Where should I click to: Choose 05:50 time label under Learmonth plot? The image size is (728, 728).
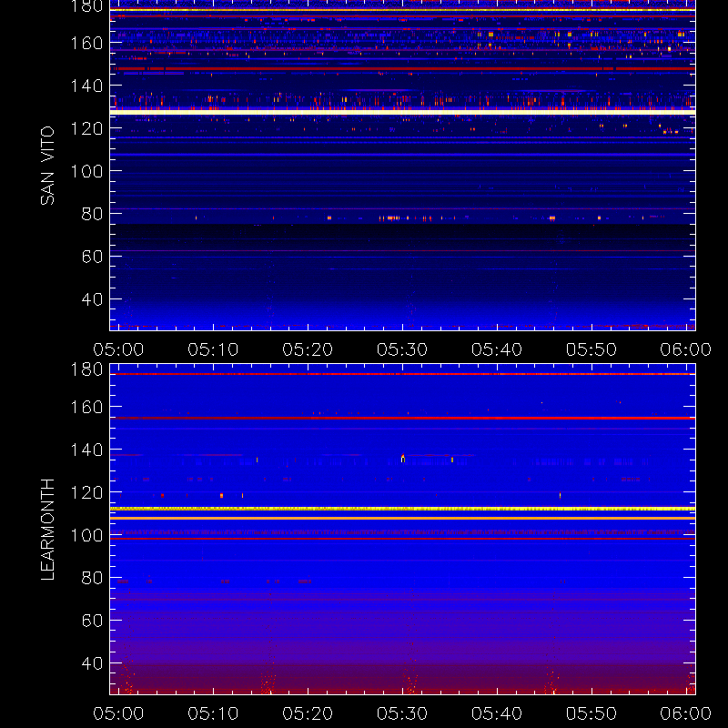(x=591, y=713)
